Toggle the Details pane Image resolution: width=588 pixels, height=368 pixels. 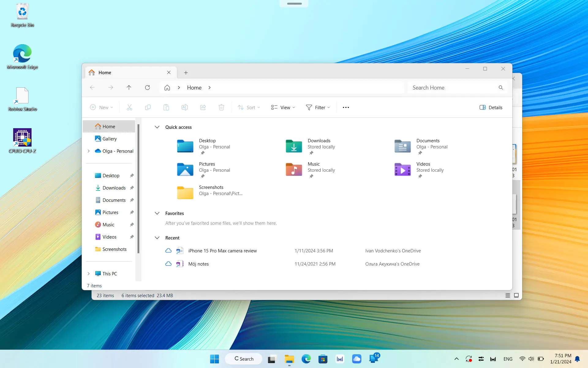pyautogui.click(x=491, y=107)
